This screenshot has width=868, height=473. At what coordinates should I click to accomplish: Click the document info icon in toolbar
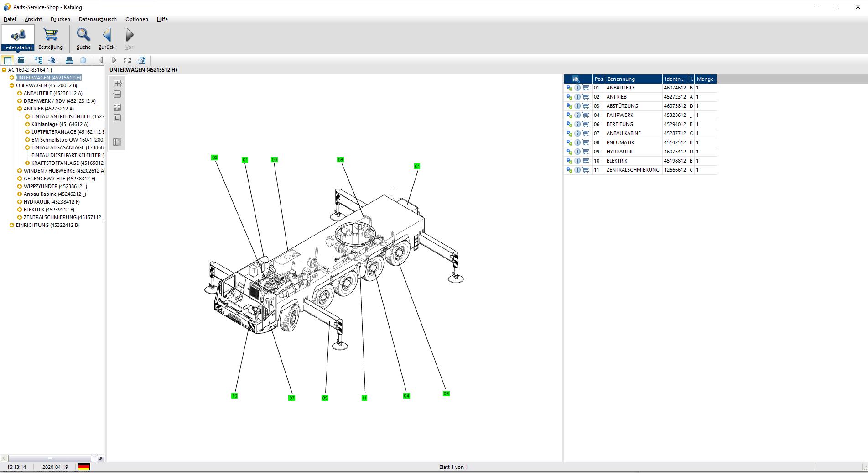click(x=141, y=60)
